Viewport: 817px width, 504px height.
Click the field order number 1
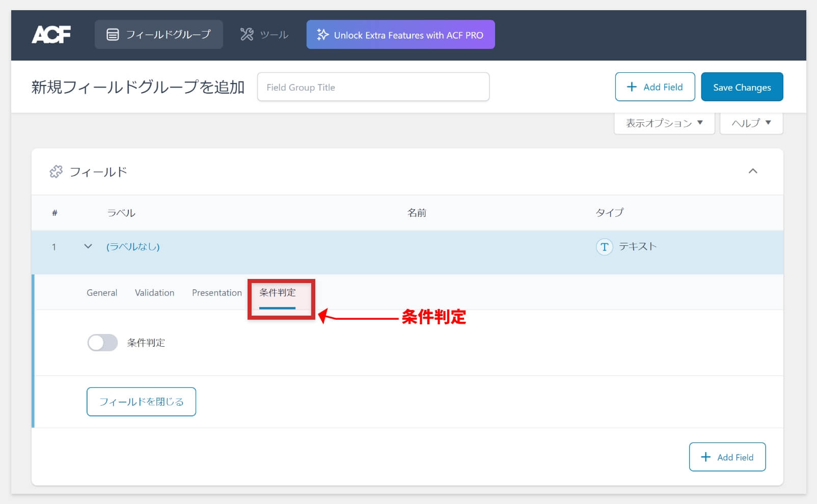tap(54, 247)
